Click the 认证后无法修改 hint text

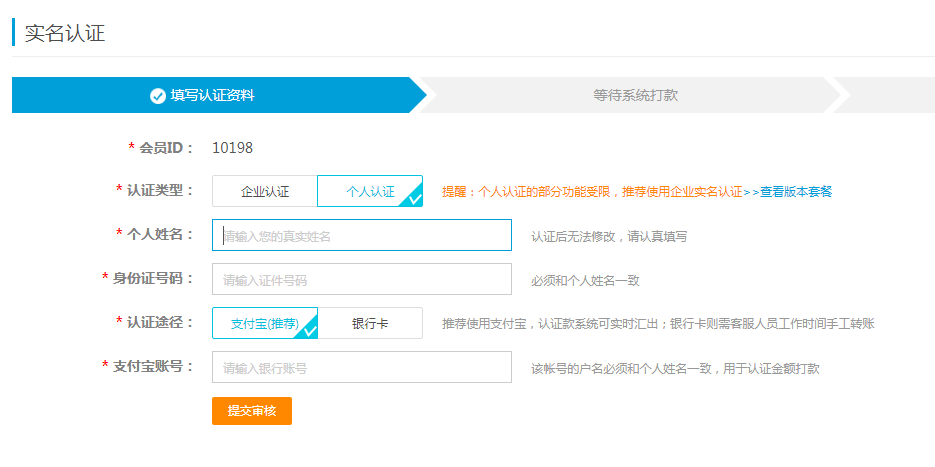608,237
